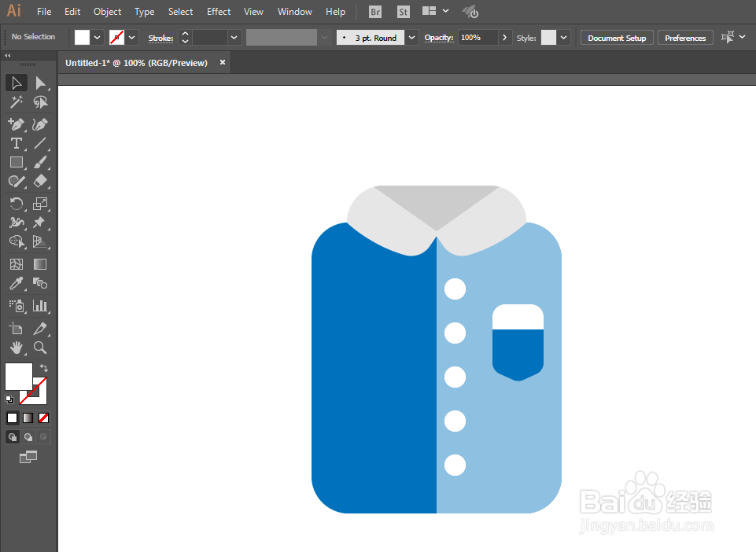Open the Opacity panel link
The height and width of the screenshot is (552, 756).
(439, 38)
